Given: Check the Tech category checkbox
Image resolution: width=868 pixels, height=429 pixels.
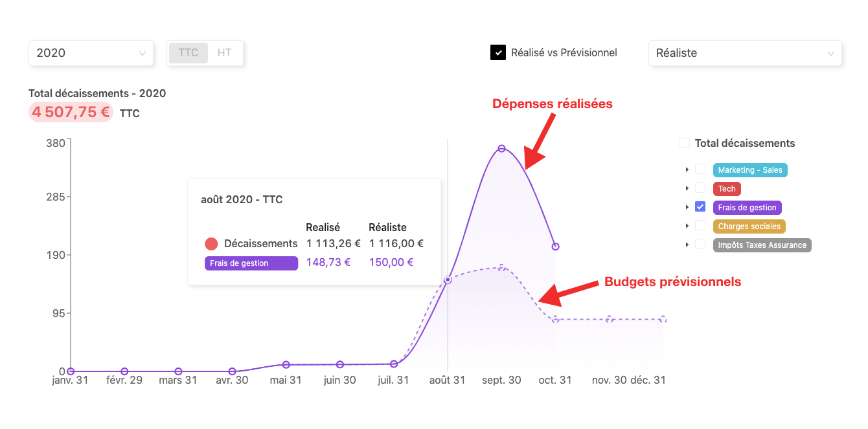Looking at the screenshot, I should tap(702, 188).
